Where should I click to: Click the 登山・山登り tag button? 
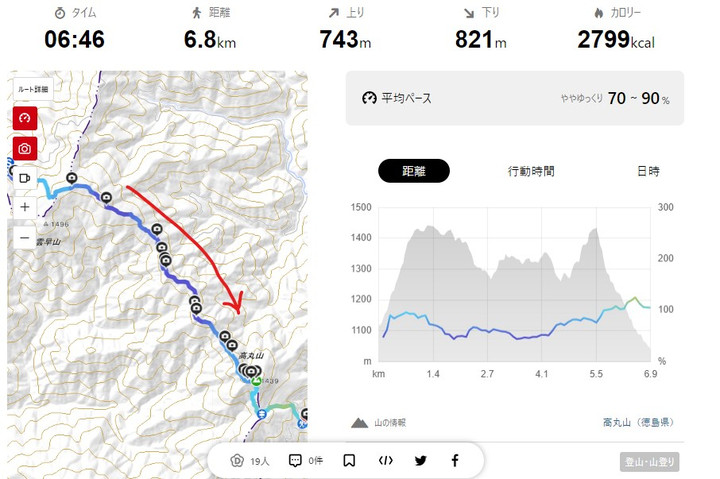point(651,461)
